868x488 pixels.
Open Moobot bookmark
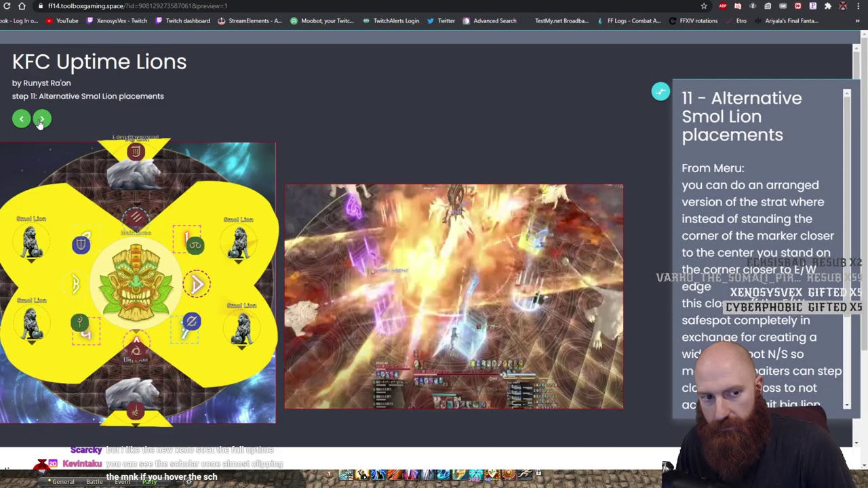click(x=322, y=21)
